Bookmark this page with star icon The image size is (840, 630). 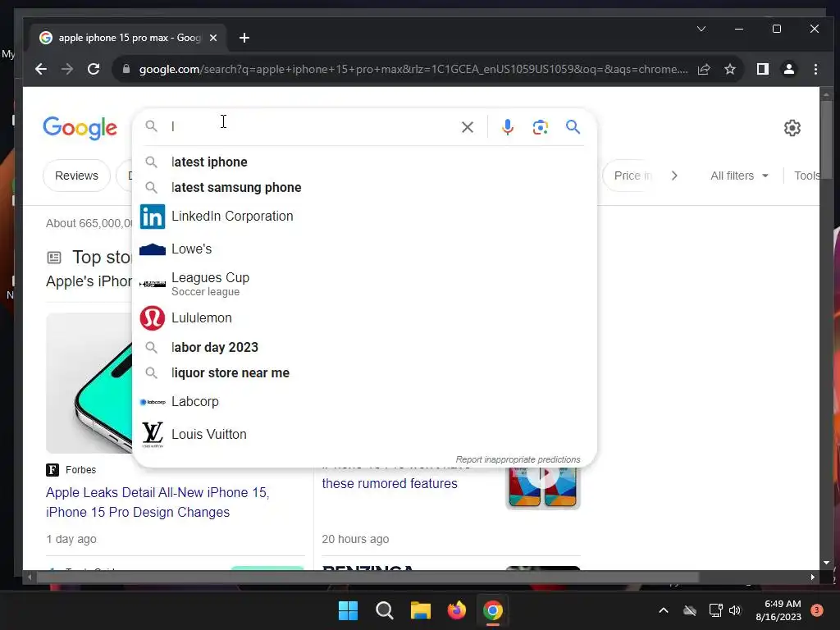pos(729,69)
